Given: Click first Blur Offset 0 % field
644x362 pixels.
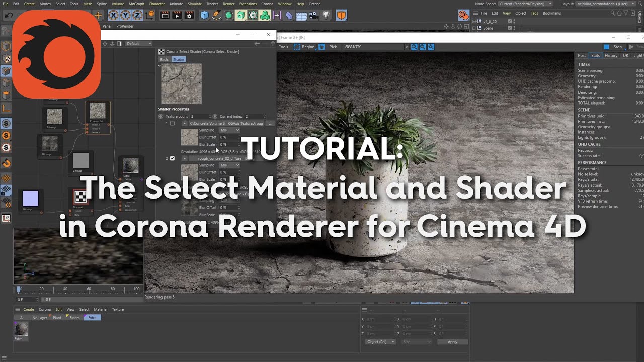Looking at the screenshot, I should tap(230, 137).
